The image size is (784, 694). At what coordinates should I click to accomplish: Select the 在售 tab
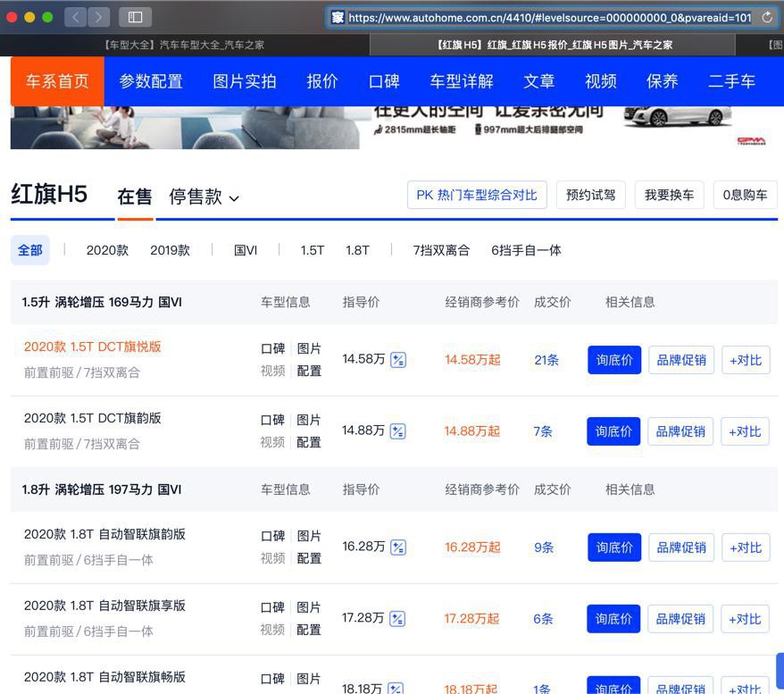135,196
